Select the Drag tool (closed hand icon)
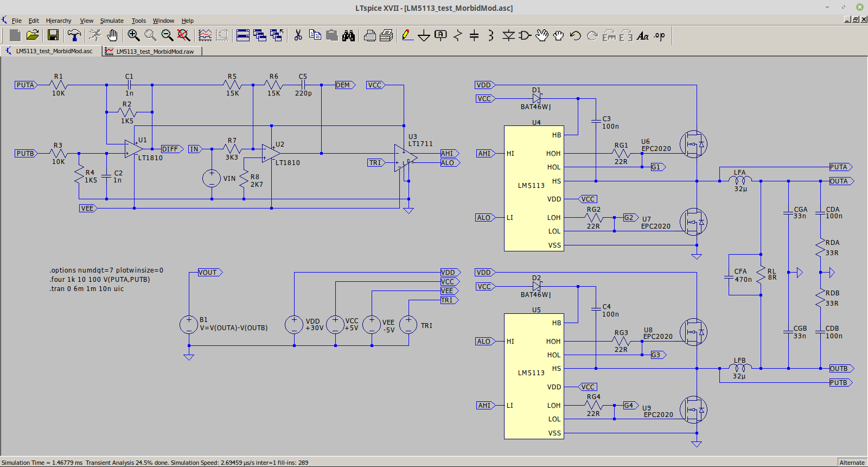Image resolution: width=868 pixels, height=467 pixels. [x=559, y=35]
